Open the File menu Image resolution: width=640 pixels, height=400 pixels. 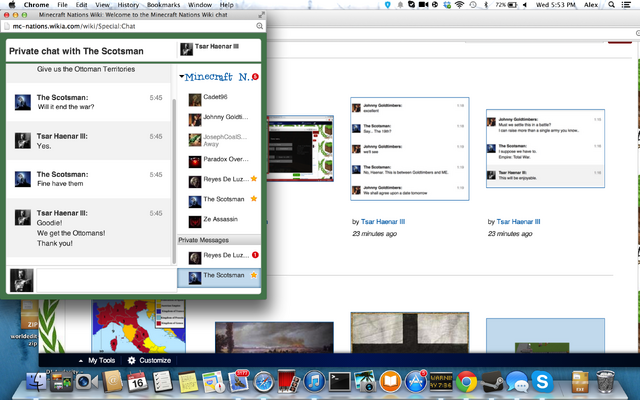(62, 5)
